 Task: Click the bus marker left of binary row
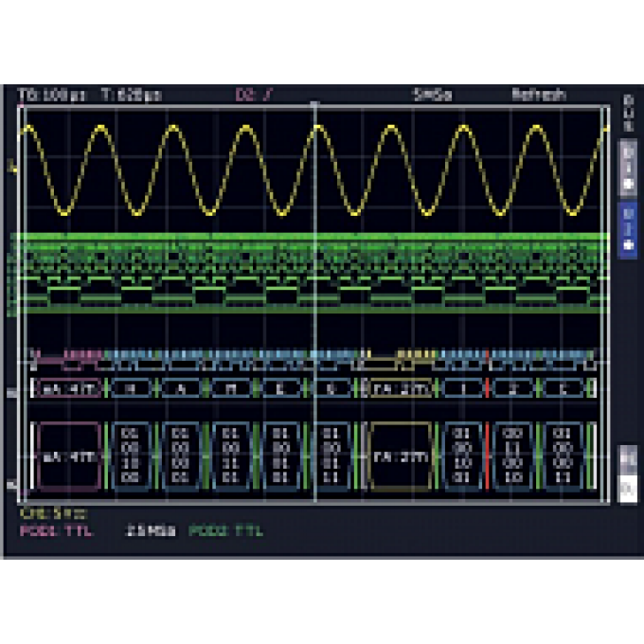pos(12,486)
